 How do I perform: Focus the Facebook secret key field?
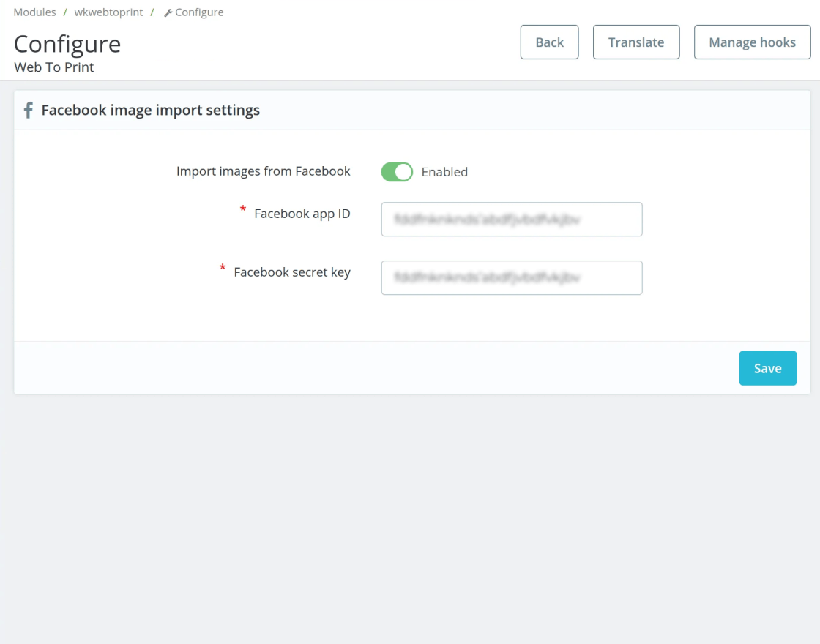pos(512,277)
